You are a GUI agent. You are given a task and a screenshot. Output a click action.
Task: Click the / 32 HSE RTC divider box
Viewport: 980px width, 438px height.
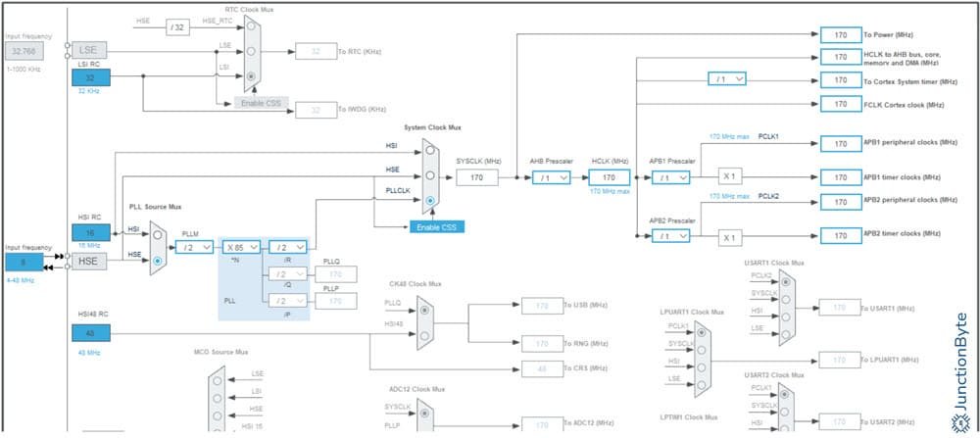pos(177,26)
